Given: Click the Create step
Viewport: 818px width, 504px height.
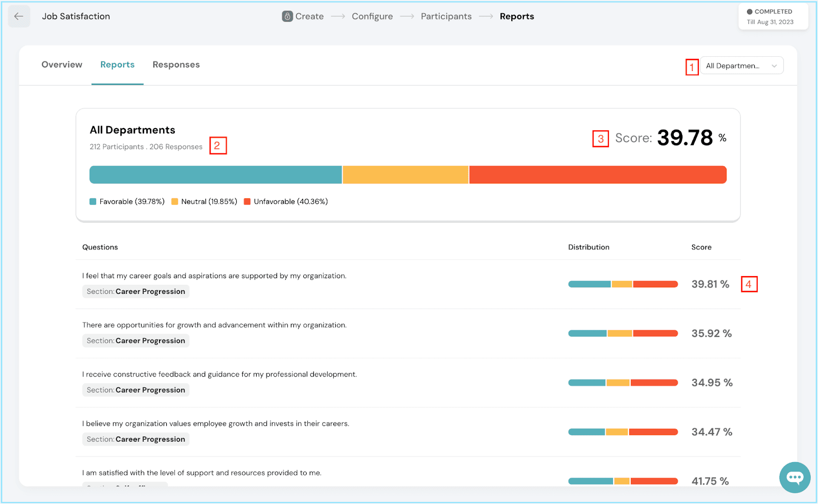Looking at the screenshot, I should (x=309, y=16).
